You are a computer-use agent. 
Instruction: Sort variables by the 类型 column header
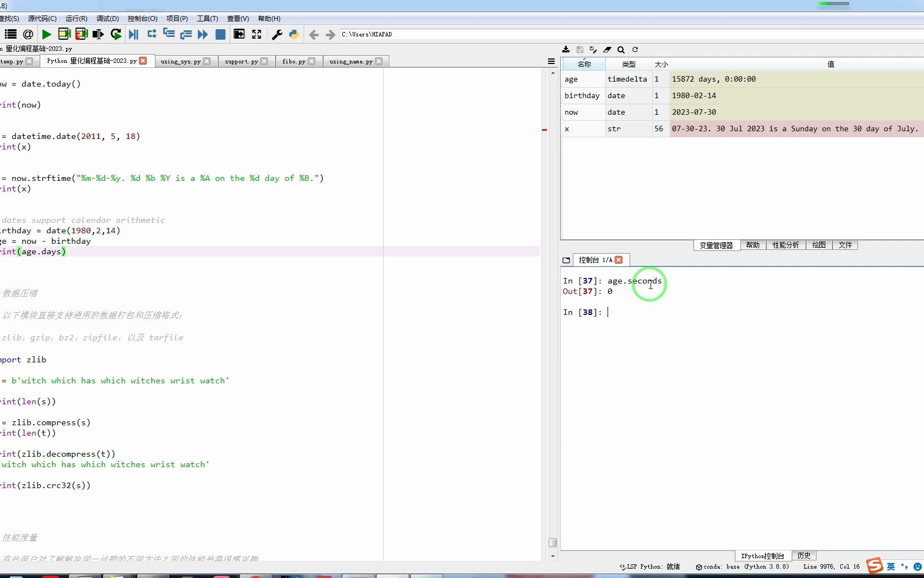[628, 65]
